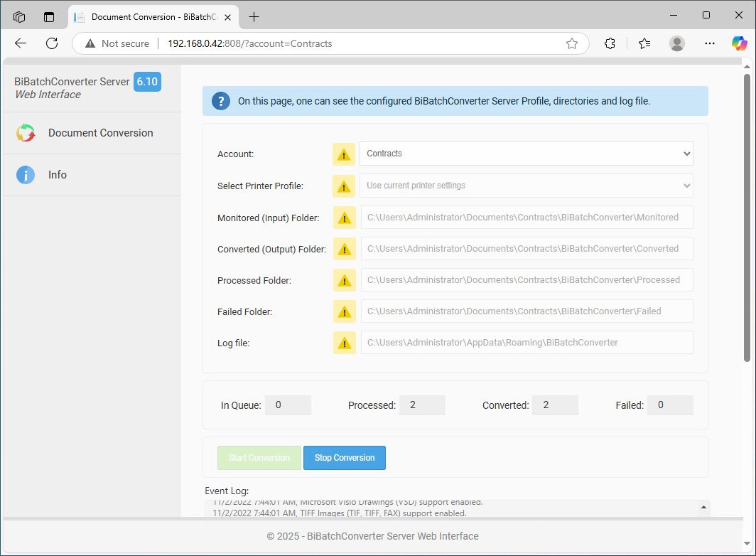
Task: Open browser extensions puzzle icon
Action: 610,43
